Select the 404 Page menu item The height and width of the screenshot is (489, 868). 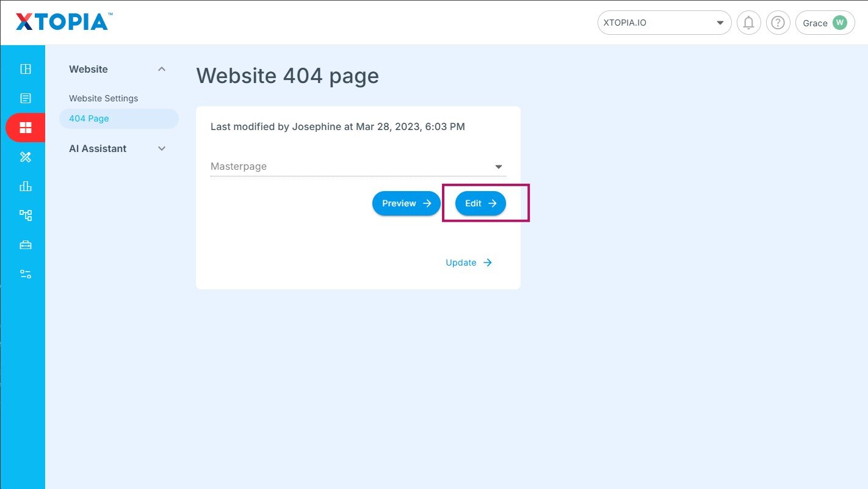click(x=89, y=118)
